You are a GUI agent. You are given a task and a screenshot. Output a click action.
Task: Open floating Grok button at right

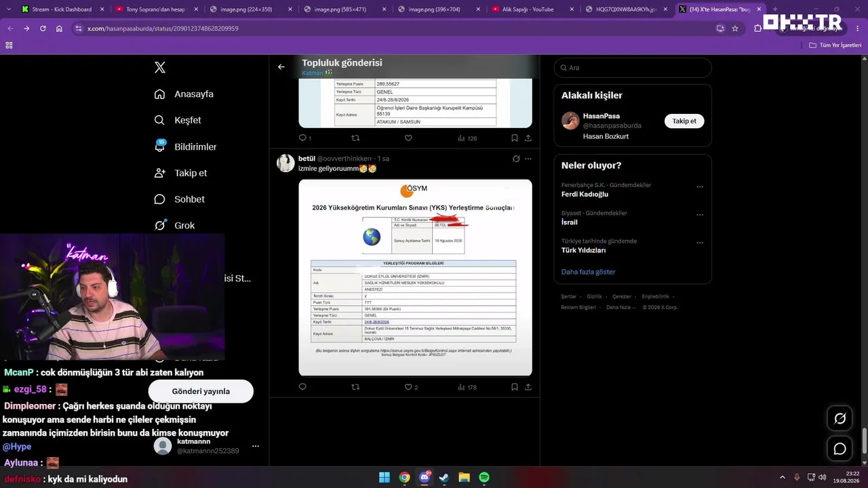coord(840,419)
